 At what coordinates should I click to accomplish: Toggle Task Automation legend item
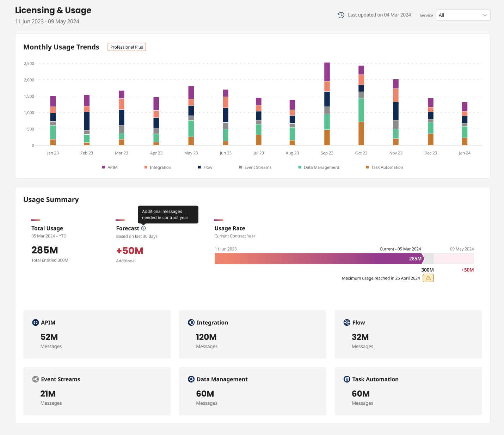[385, 167]
